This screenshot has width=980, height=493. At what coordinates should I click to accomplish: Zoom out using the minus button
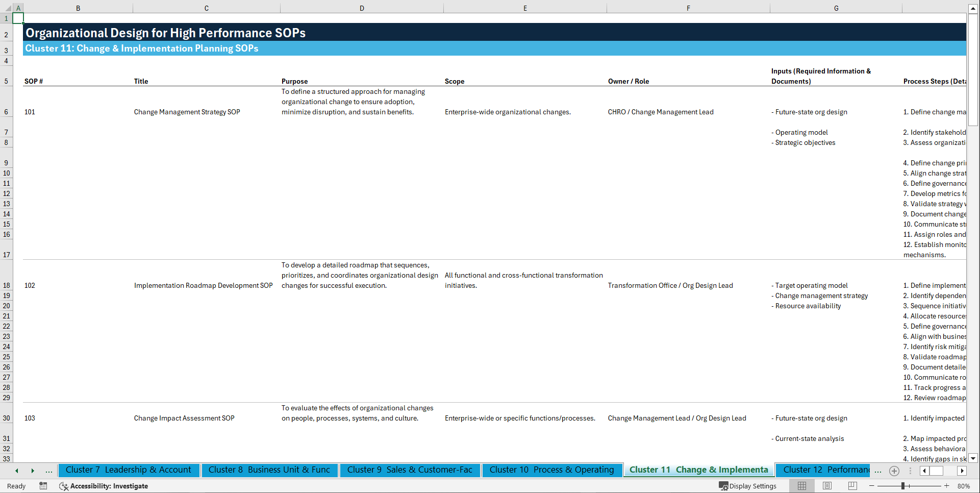(872, 486)
